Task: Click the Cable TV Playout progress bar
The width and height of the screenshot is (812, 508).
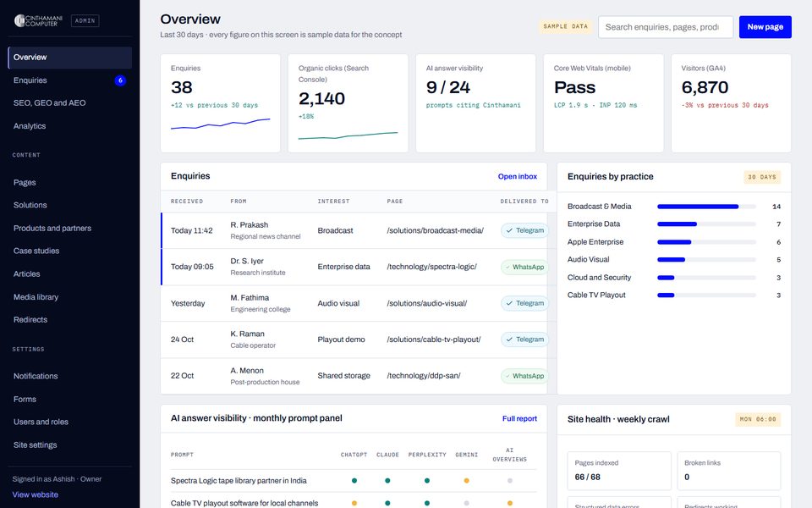Action: tap(706, 295)
